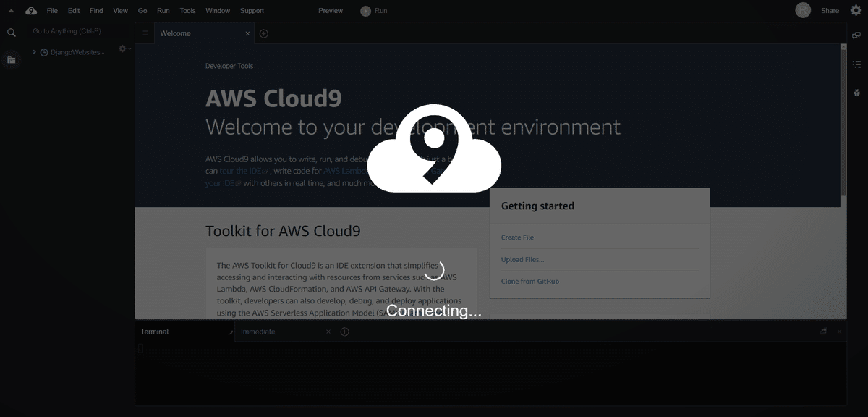
Task: Open the Go menu
Action: (x=142, y=11)
